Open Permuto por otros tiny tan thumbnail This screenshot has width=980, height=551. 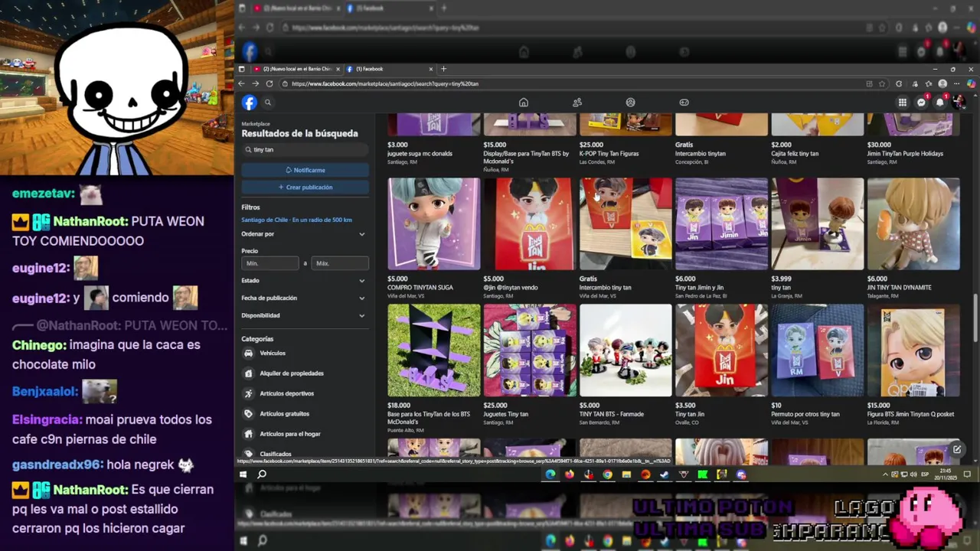click(x=818, y=350)
